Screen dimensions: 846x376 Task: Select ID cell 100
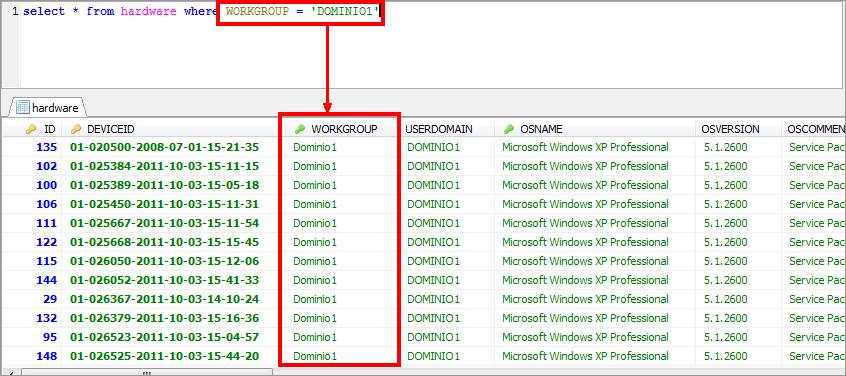tap(46, 185)
